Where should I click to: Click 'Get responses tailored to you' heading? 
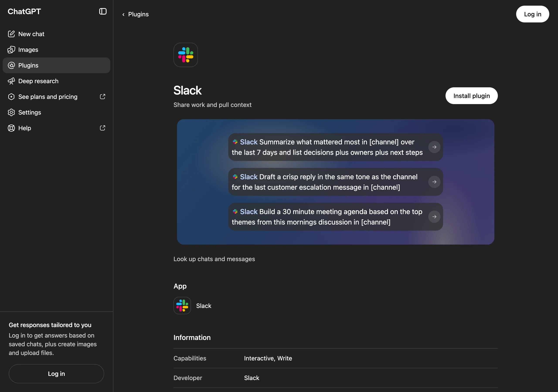[x=50, y=325]
